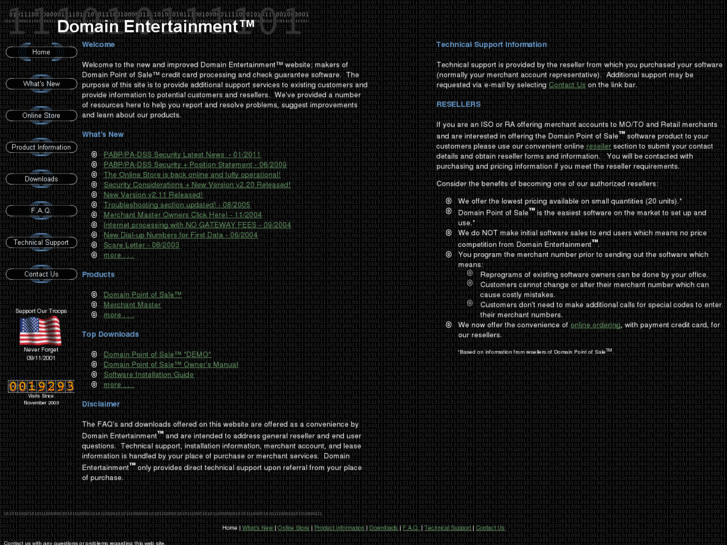Open Technical Support sidebar button
727x545 pixels.
click(41, 242)
